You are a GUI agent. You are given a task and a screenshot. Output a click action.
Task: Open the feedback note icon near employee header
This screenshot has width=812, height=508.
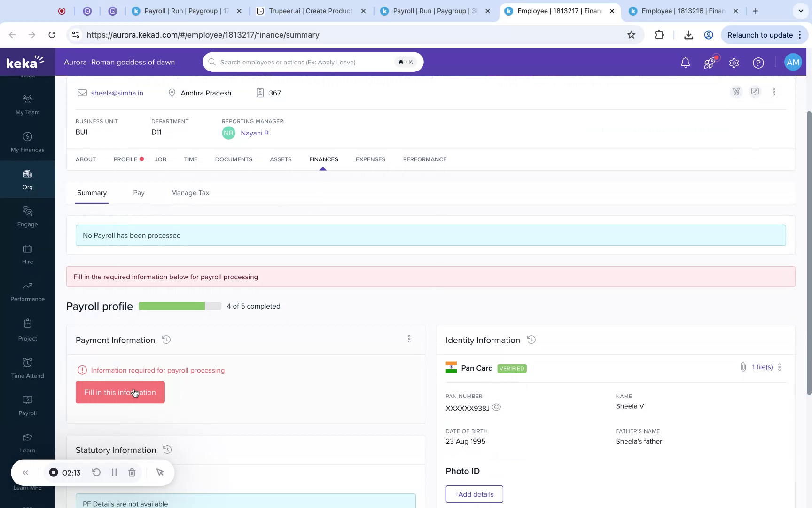[x=755, y=92]
